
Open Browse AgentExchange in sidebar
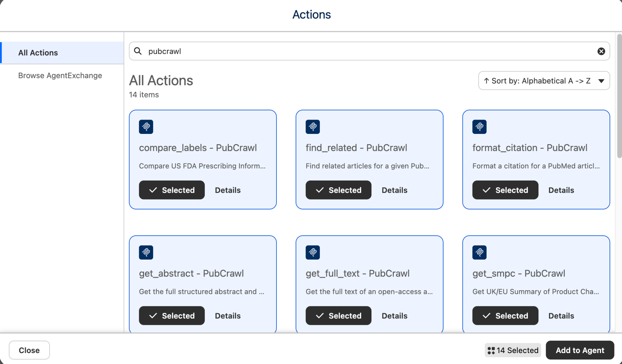(60, 76)
